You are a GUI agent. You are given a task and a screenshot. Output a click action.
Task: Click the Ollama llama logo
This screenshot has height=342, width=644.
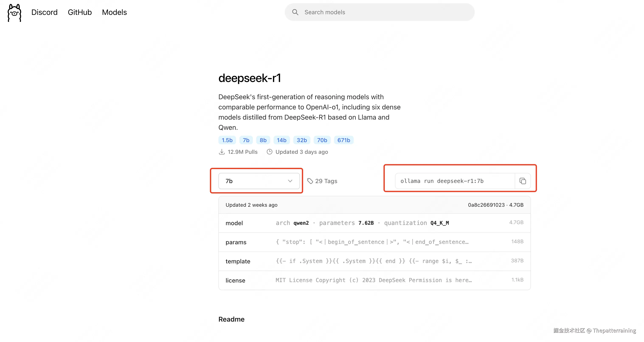(14, 13)
